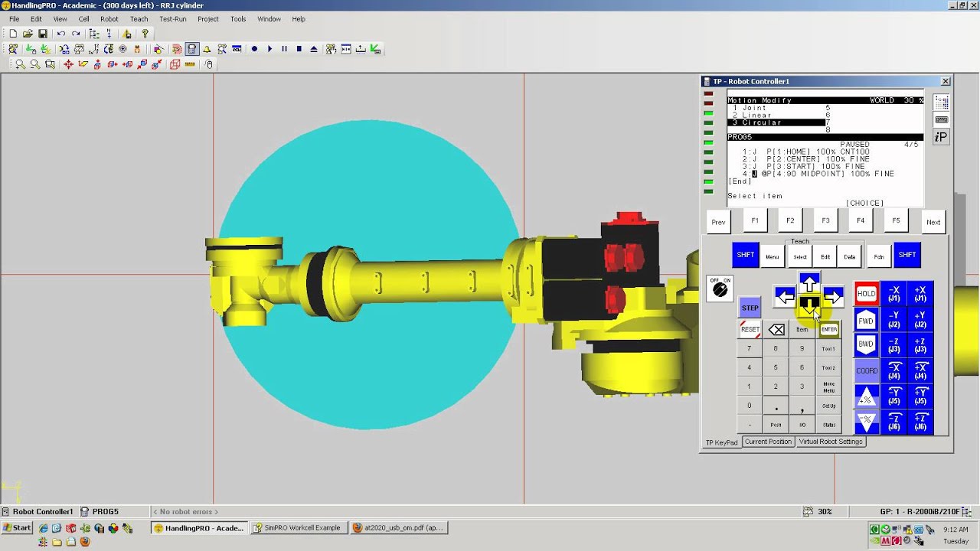Click the -Z (J3) jog key
This screenshot has height=551, width=980.
893,345
